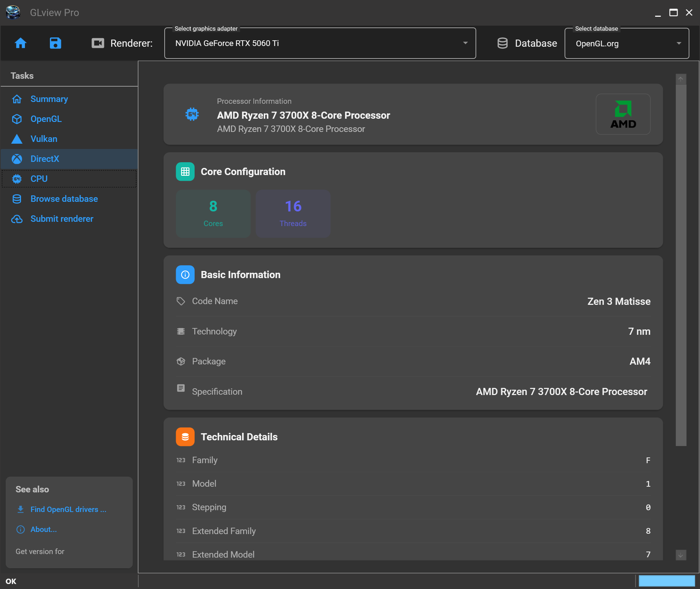Click the Processor Information heading
The width and height of the screenshot is (700, 589).
(x=254, y=101)
